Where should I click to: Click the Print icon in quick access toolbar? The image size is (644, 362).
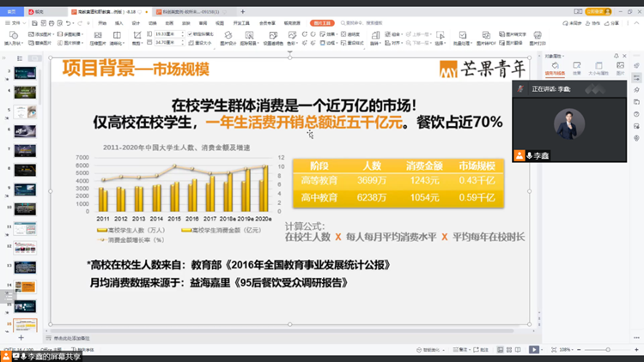tap(52, 23)
